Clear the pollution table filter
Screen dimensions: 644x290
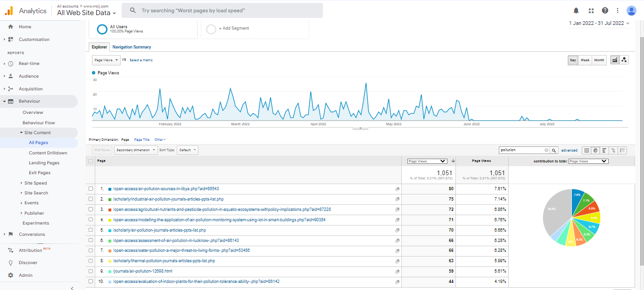pos(546,150)
